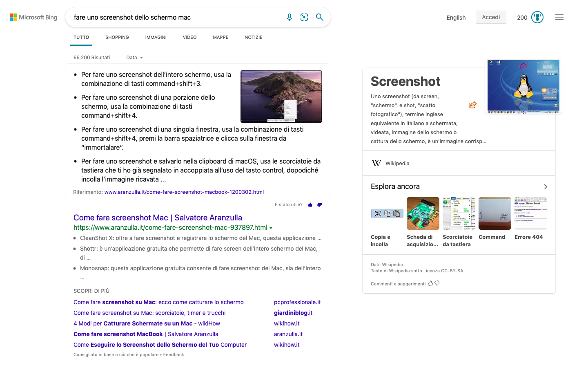Open the Scorciatoie da tastiera thumbnail
This screenshot has height=368, width=588.
click(x=459, y=213)
